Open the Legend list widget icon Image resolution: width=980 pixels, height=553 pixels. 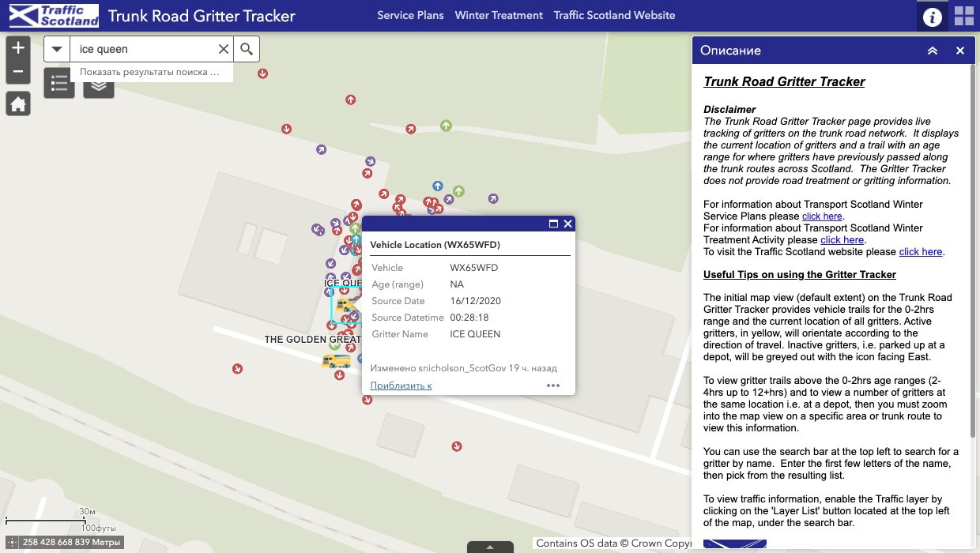(x=59, y=83)
